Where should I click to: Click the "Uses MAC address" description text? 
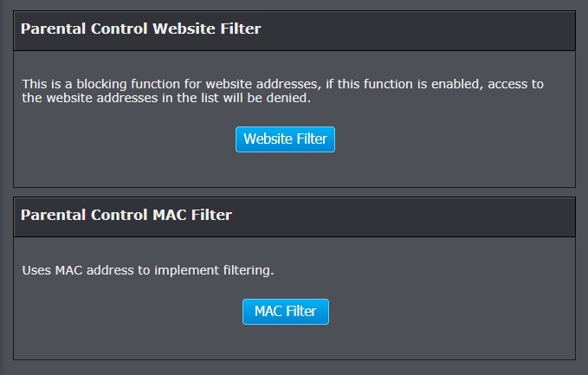point(147,270)
